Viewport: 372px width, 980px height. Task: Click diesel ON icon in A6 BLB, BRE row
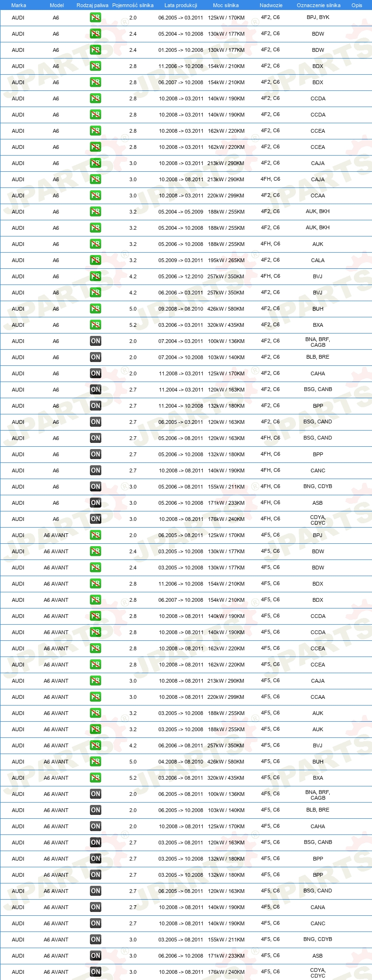[95, 357]
